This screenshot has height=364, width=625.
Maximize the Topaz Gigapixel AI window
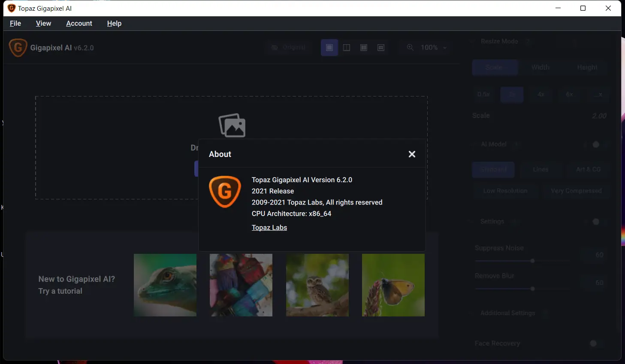point(583,8)
